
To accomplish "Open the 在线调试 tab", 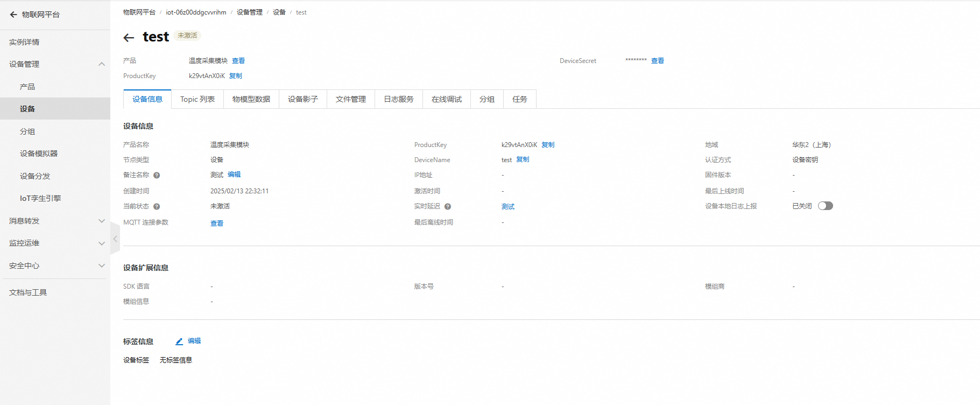I will pyautogui.click(x=447, y=99).
